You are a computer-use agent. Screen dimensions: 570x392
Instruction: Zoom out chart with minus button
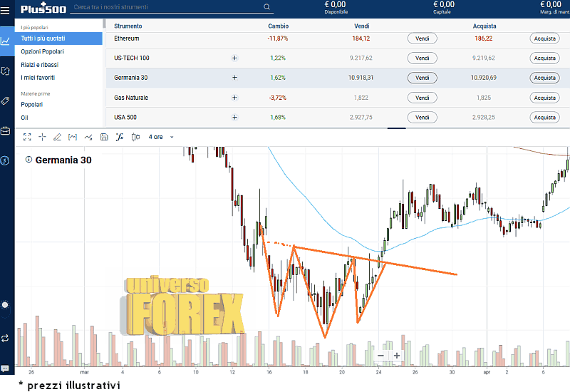tap(380, 355)
